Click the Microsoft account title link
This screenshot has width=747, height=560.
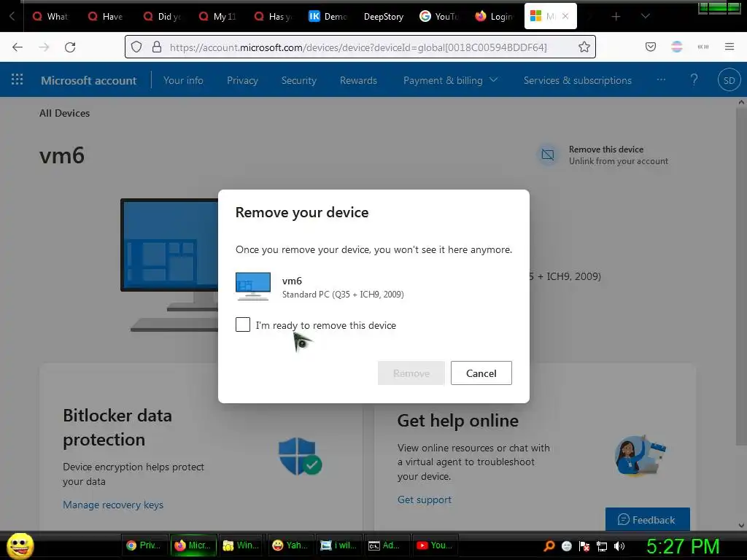coord(88,80)
